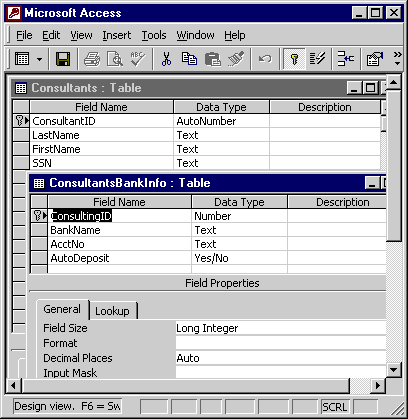This screenshot has width=408, height=419.
Task: Maximize the Consultants table window
Action: coord(370,88)
